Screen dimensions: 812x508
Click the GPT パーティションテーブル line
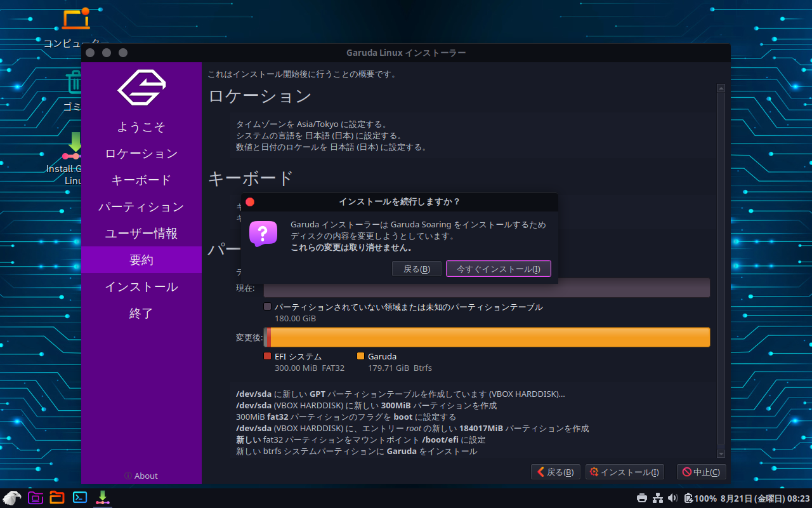tap(400, 394)
